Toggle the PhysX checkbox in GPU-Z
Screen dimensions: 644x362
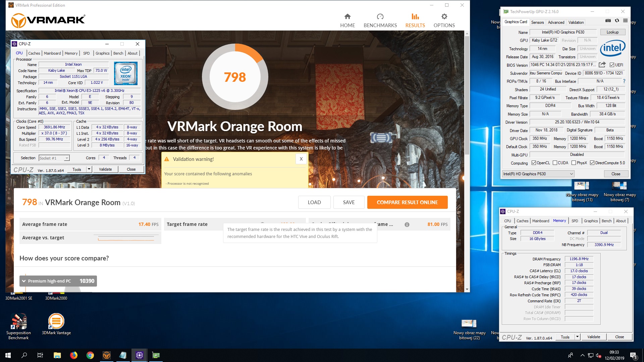coord(574,163)
